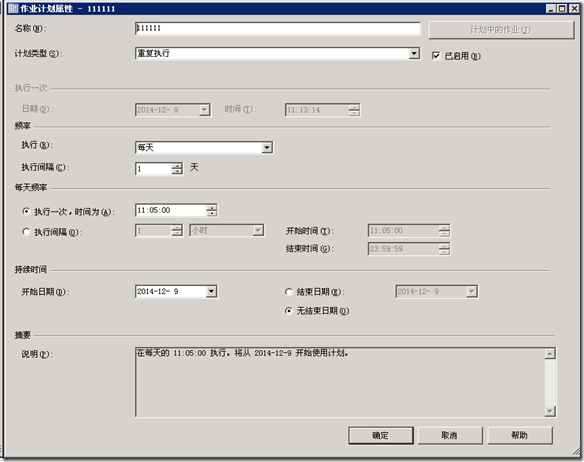Click the 执行间隔 days spinner field
The width and height of the screenshot is (584, 462).
pos(159,169)
